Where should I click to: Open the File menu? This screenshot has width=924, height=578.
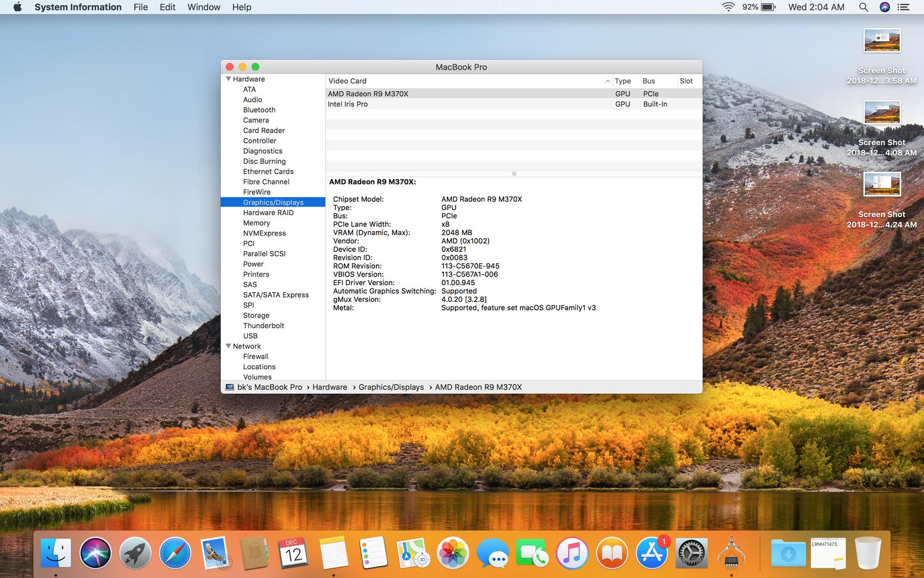tap(141, 7)
